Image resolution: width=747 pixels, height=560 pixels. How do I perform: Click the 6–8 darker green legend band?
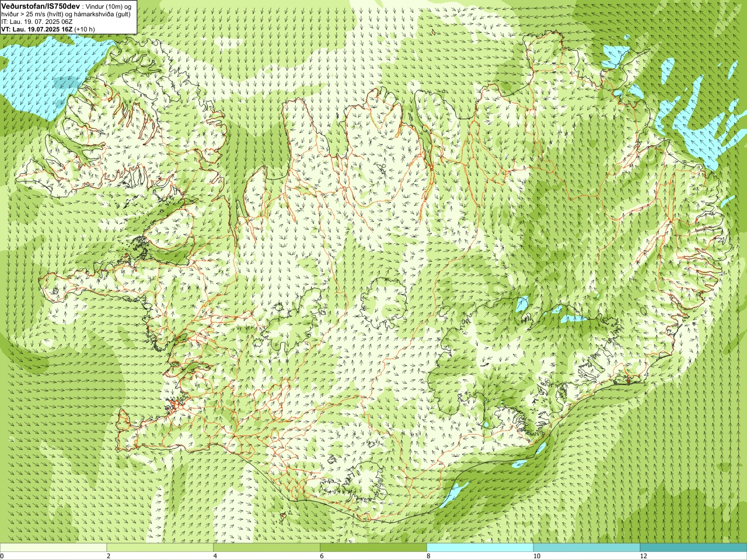point(373,548)
